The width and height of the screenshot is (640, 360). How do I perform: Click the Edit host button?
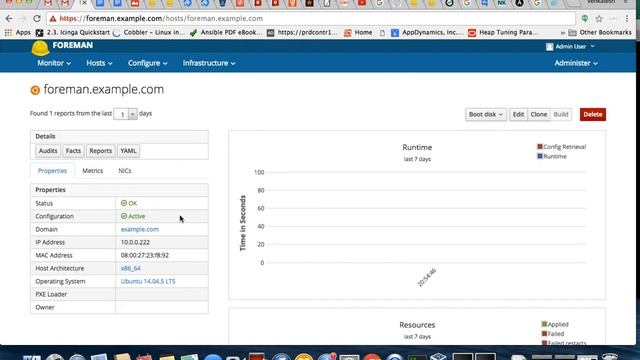click(x=518, y=115)
